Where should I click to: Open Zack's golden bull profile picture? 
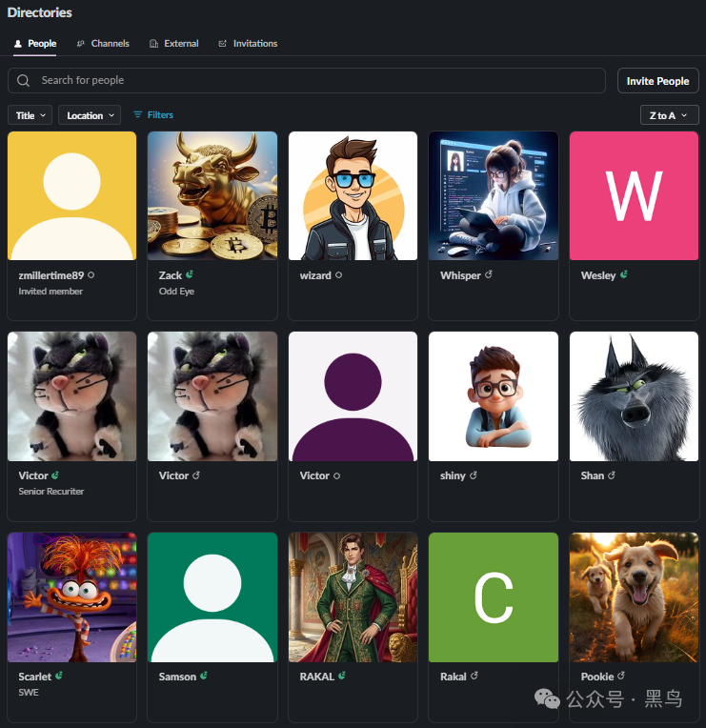tap(212, 195)
